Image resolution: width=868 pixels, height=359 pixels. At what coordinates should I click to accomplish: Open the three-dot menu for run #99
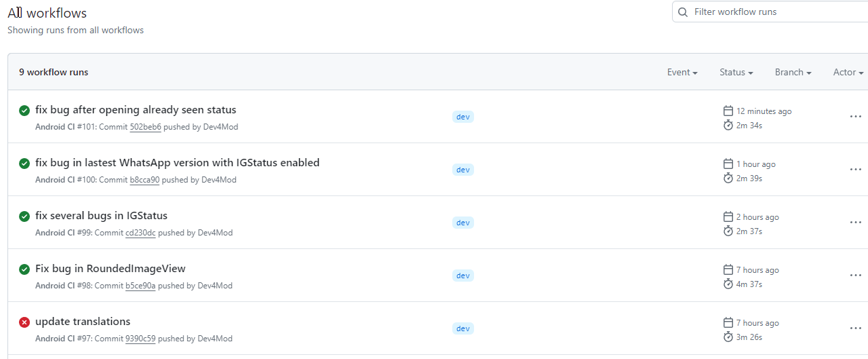coord(855,223)
